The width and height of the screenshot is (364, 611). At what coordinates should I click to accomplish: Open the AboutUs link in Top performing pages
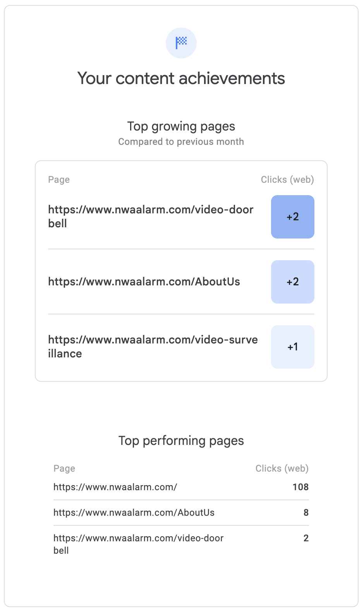(134, 513)
